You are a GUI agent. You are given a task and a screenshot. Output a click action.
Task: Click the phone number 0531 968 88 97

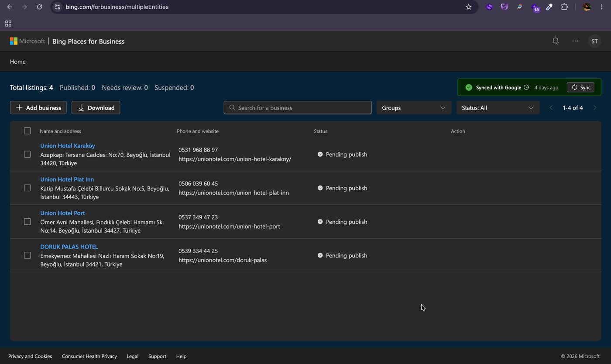click(198, 150)
